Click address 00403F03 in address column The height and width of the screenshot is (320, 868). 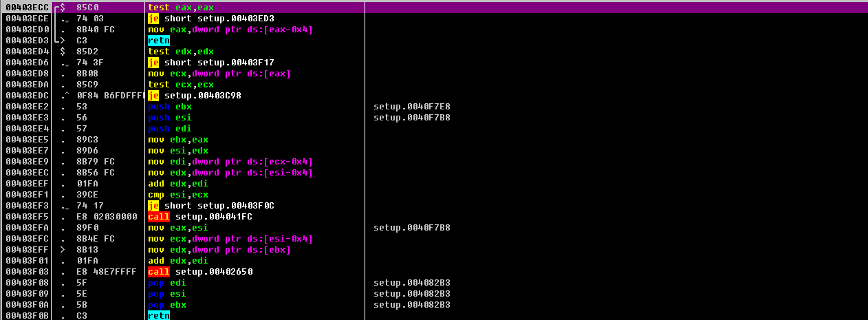(x=27, y=272)
